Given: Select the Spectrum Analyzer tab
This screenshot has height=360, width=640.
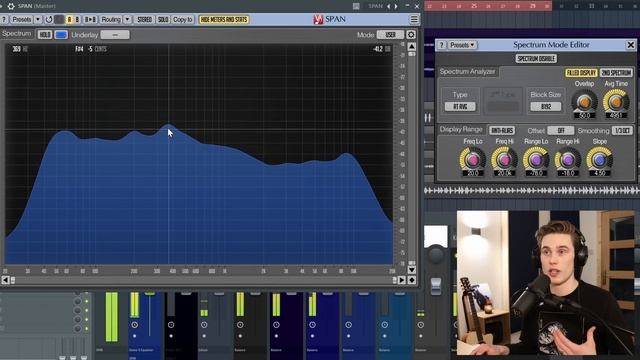Looking at the screenshot, I should [468, 72].
